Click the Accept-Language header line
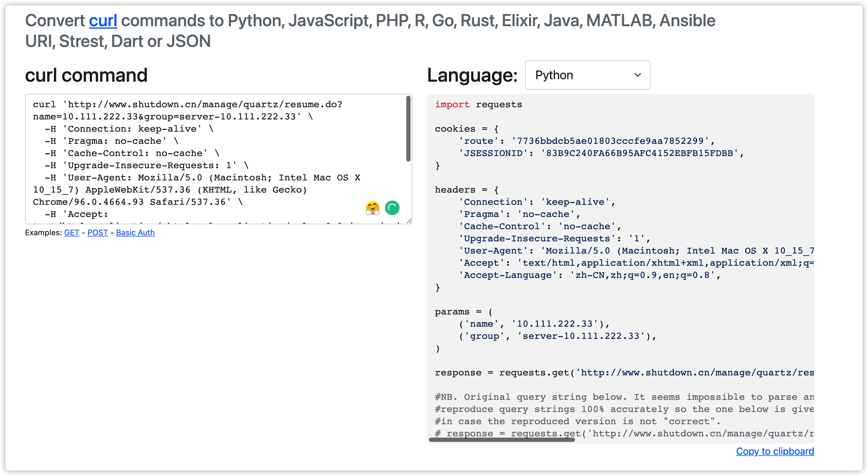868x476 pixels. click(590, 275)
